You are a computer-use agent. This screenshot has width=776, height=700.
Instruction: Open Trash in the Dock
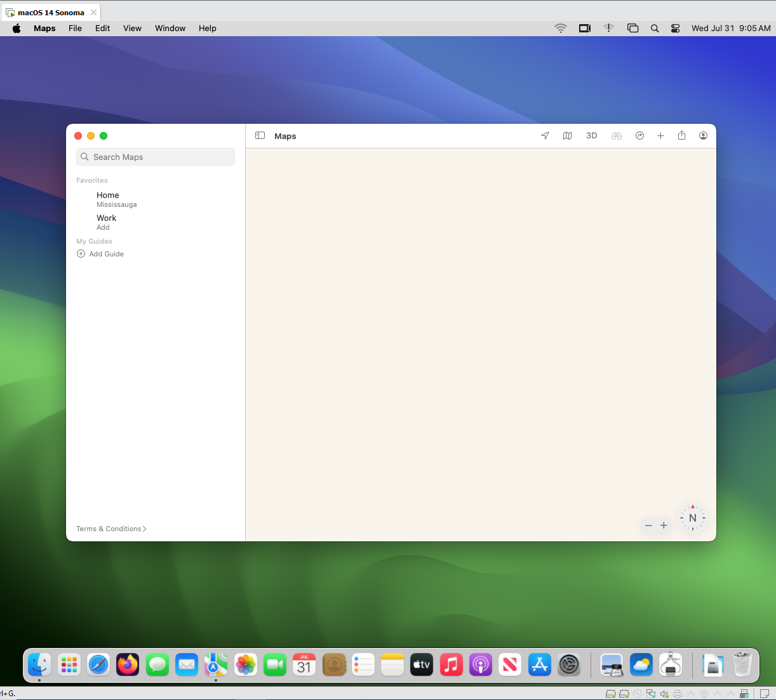(x=742, y=664)
